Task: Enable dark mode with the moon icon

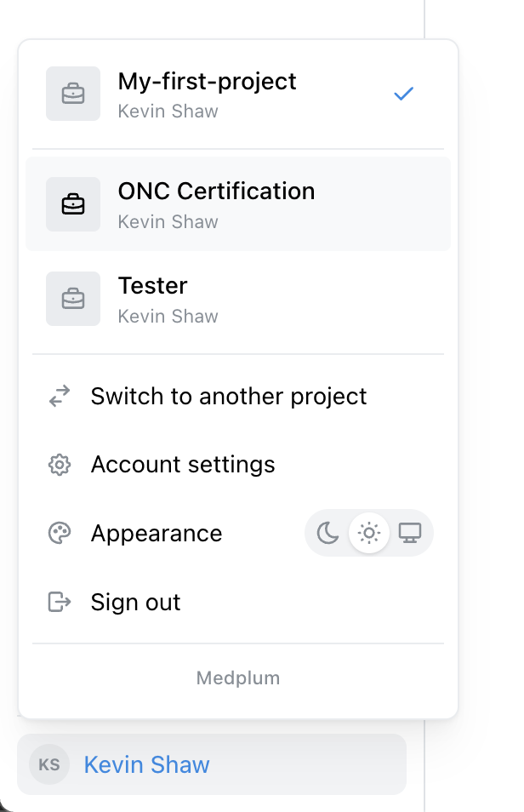Action: pos(327,533)
